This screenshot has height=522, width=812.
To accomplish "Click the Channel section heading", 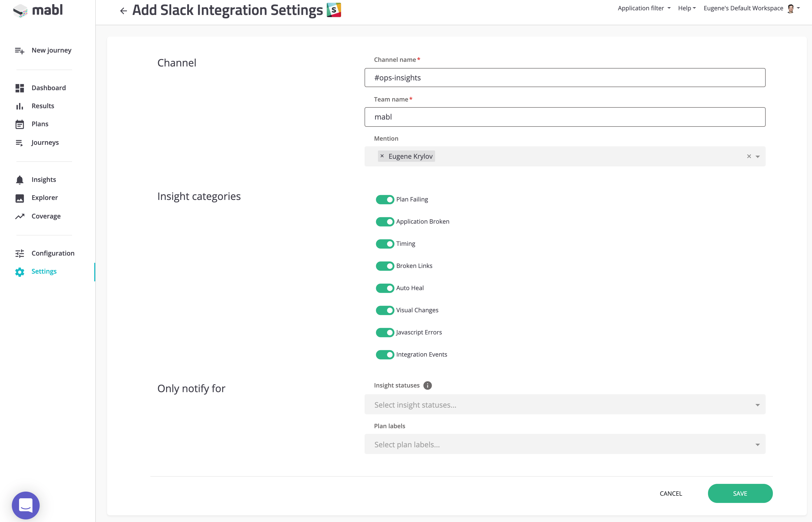I will 177,63.
